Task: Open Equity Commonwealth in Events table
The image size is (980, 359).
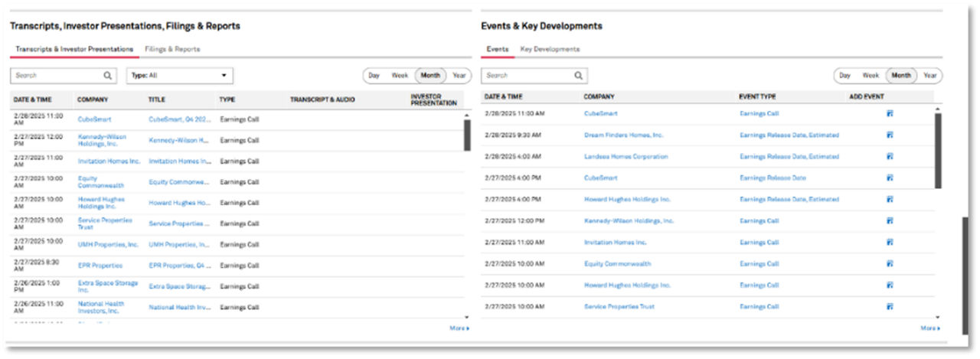Action: (x=617, y=263)
